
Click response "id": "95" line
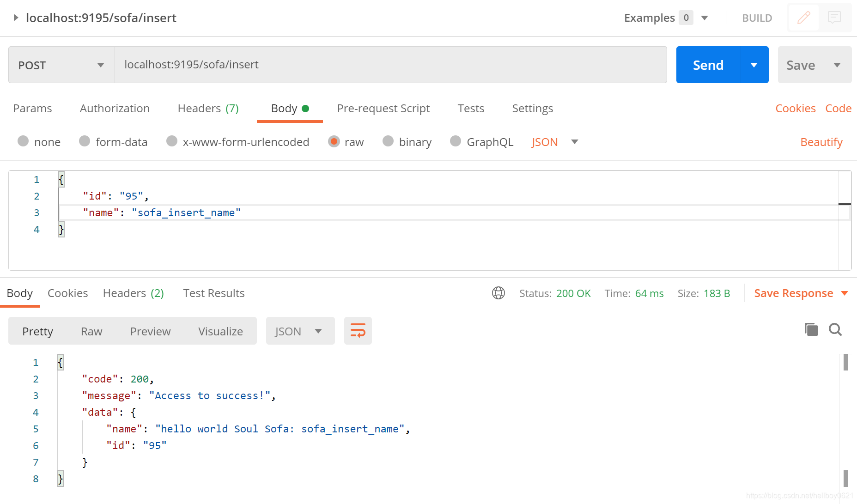coord(136,445)
